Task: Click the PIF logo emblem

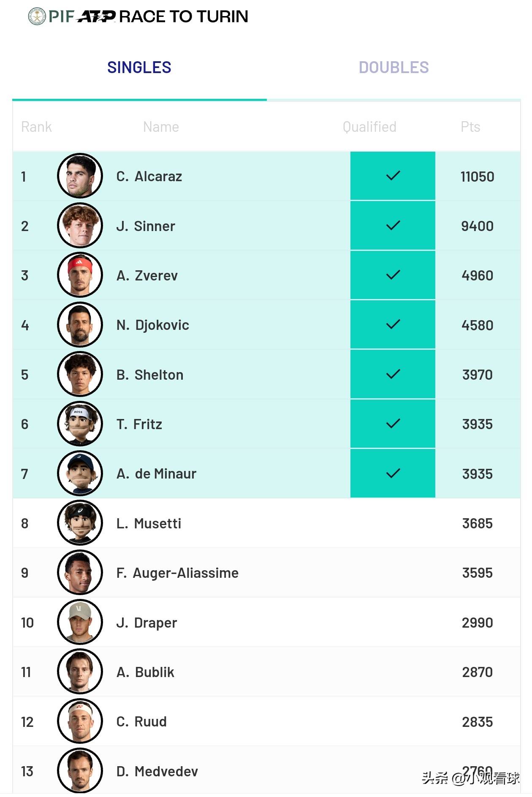Action: point(37,16)
